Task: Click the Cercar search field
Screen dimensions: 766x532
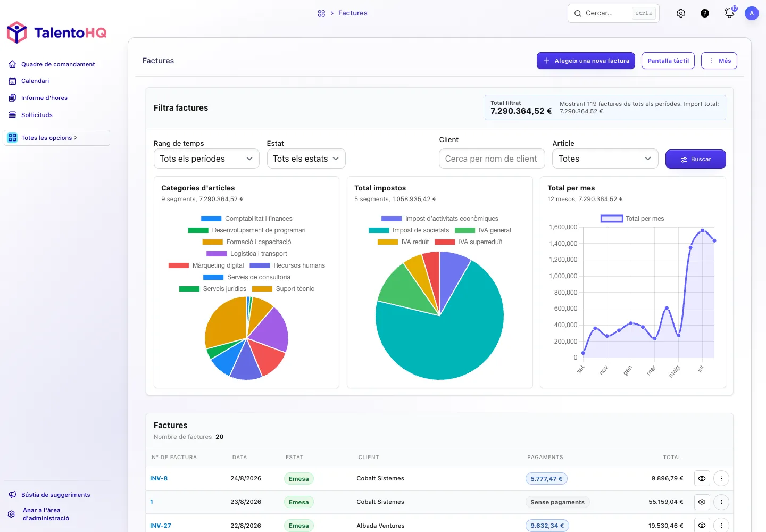Action: pos(613,13)
